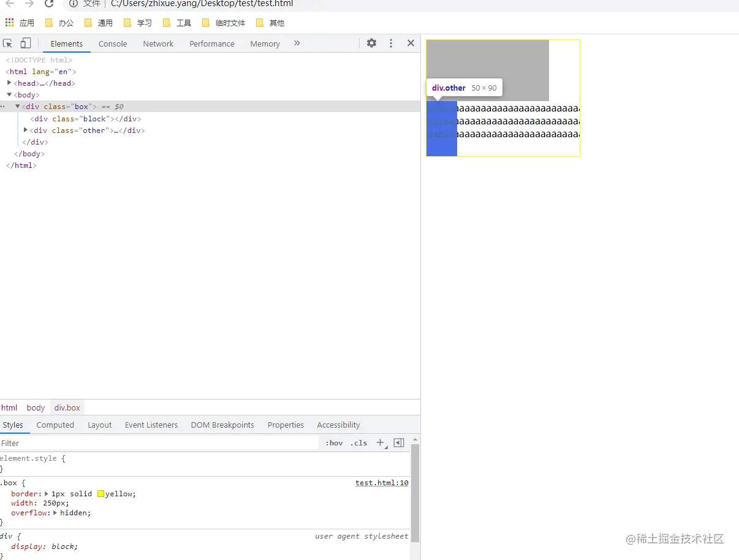Open the 通用 bookmark folder

(x=99, y=23)
